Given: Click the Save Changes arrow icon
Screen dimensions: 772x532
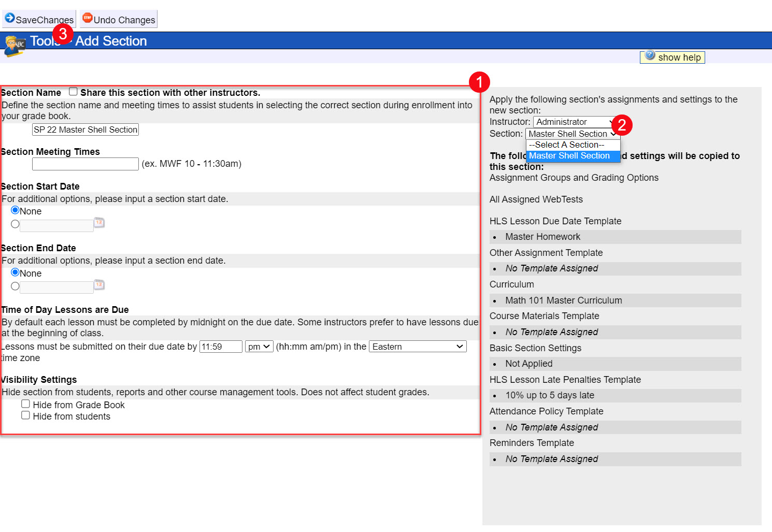Looking at the screenshot, I should coord(9,18).
